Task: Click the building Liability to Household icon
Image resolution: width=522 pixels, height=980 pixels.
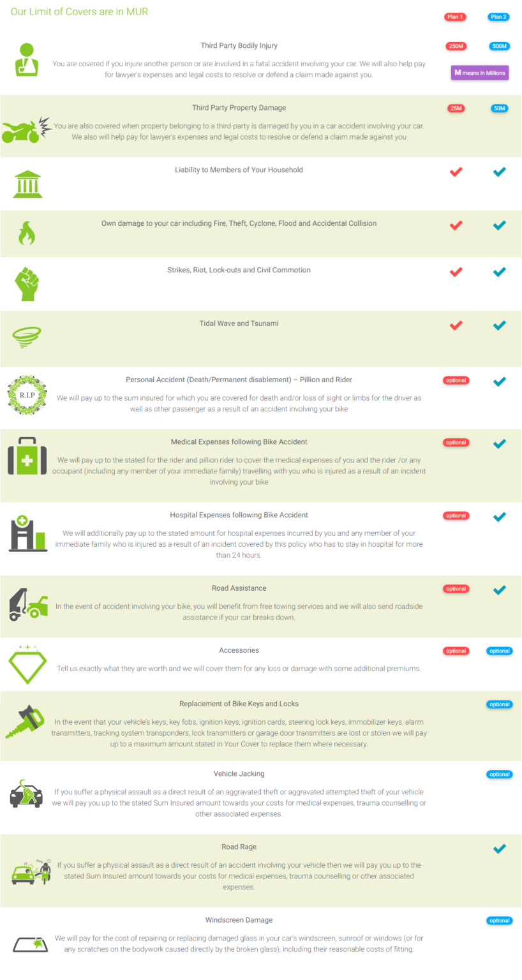Action: 27,184
